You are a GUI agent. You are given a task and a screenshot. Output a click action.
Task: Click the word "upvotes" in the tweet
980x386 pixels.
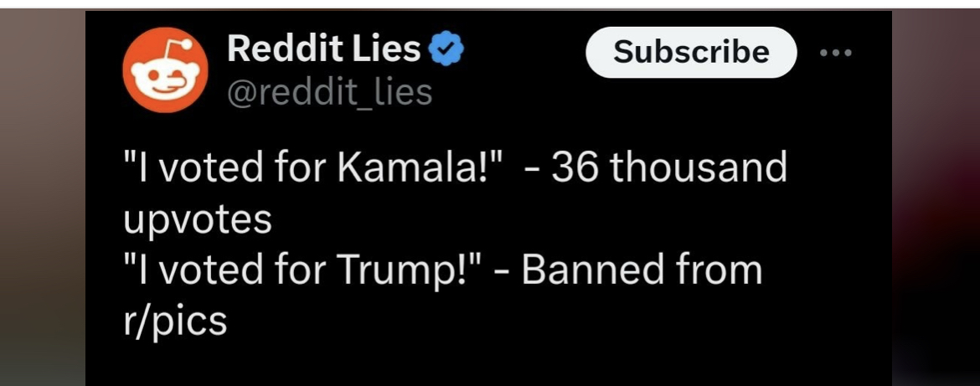tap(198, 219)
